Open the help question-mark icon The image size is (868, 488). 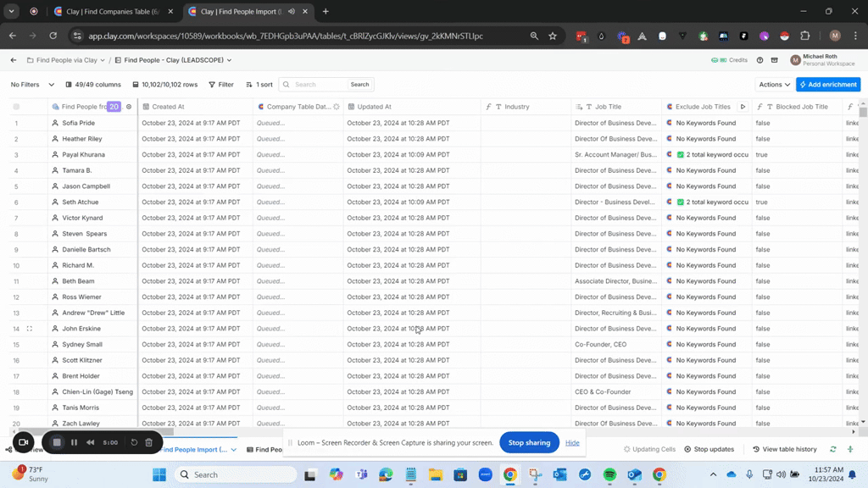(x=759, y=60)
